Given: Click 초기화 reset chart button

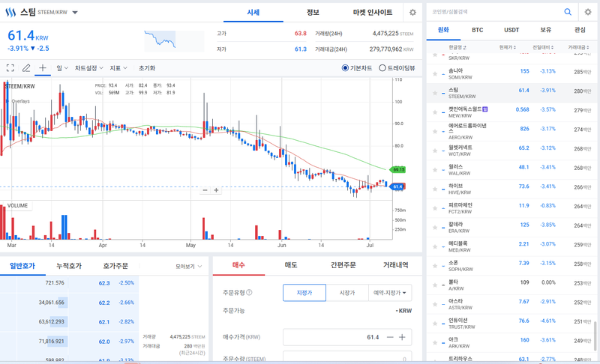Looking at the screenshot, I should click(x=147, y=68).
